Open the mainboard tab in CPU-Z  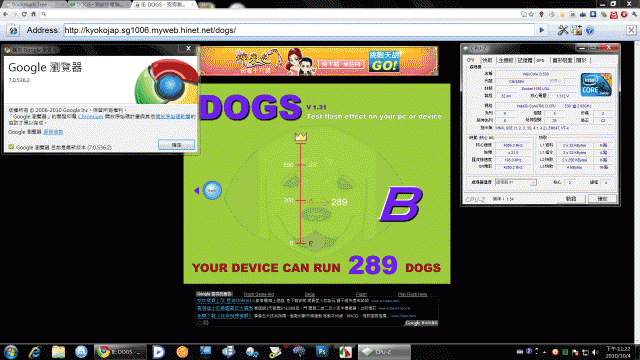click(x=506, y=60)
